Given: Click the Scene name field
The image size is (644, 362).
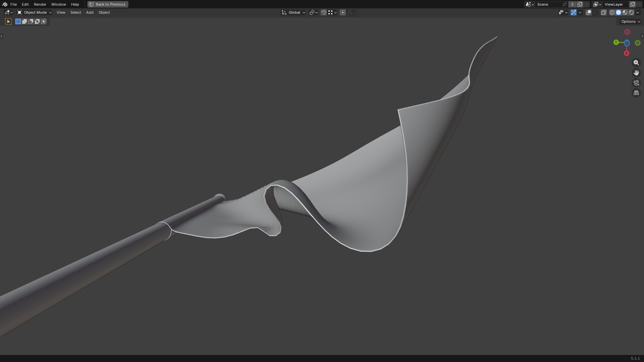Looking at the screenshot, I should (x=549, y=4).
